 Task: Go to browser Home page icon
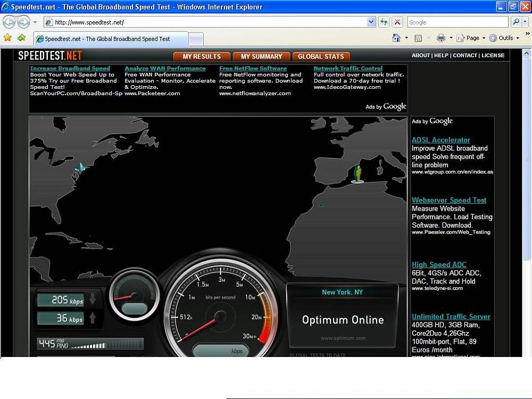point(396,38)
